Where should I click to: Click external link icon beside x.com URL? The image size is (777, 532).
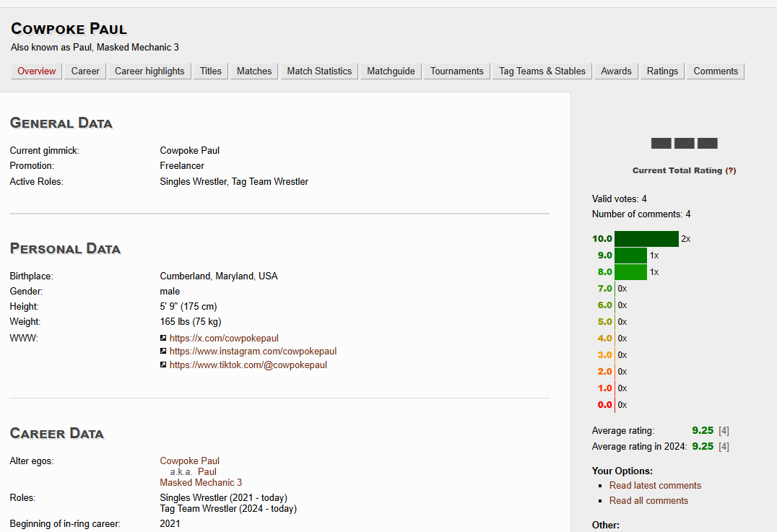click(x=163, y=338)
